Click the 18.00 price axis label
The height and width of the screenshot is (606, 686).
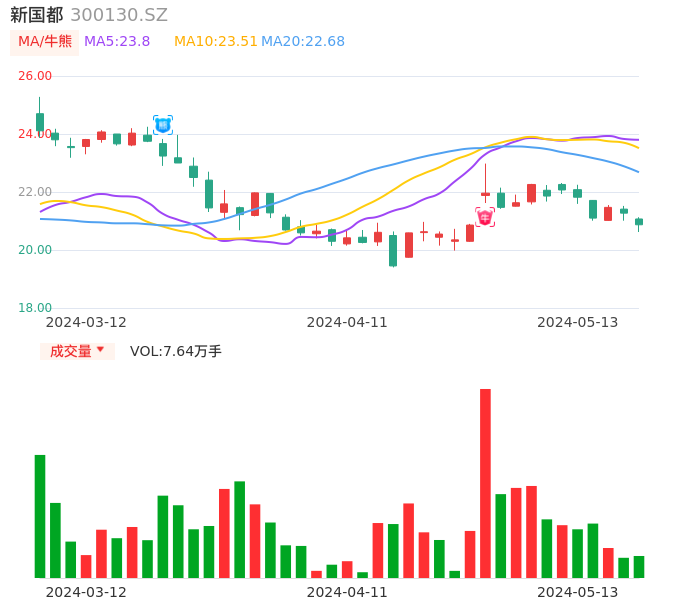pos(35,308)
